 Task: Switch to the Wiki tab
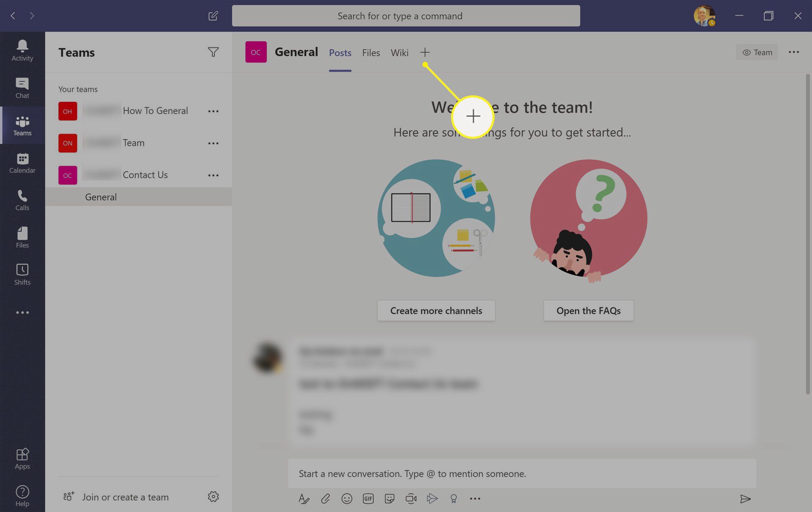click(x=400, y=52)
